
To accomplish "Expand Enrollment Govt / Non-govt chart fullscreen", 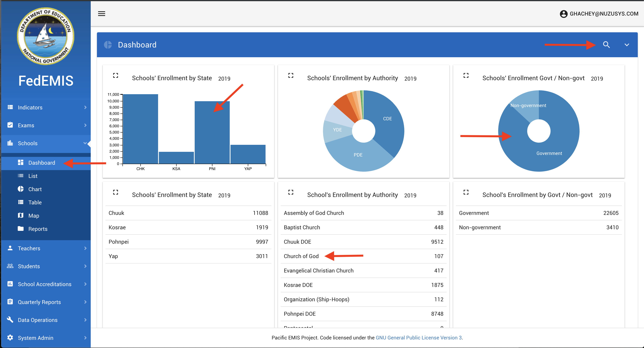I will 466,76.
